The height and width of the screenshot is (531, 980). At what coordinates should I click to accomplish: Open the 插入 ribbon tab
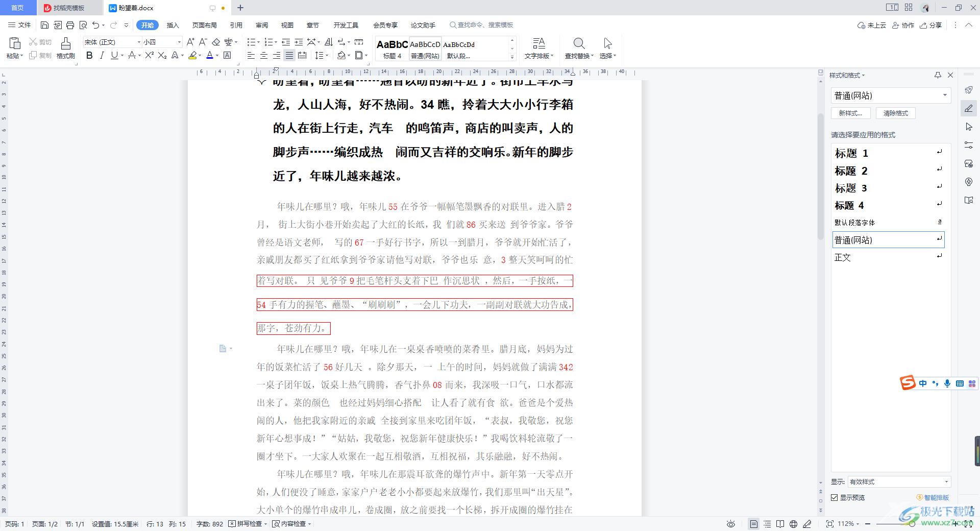(173, 25)
